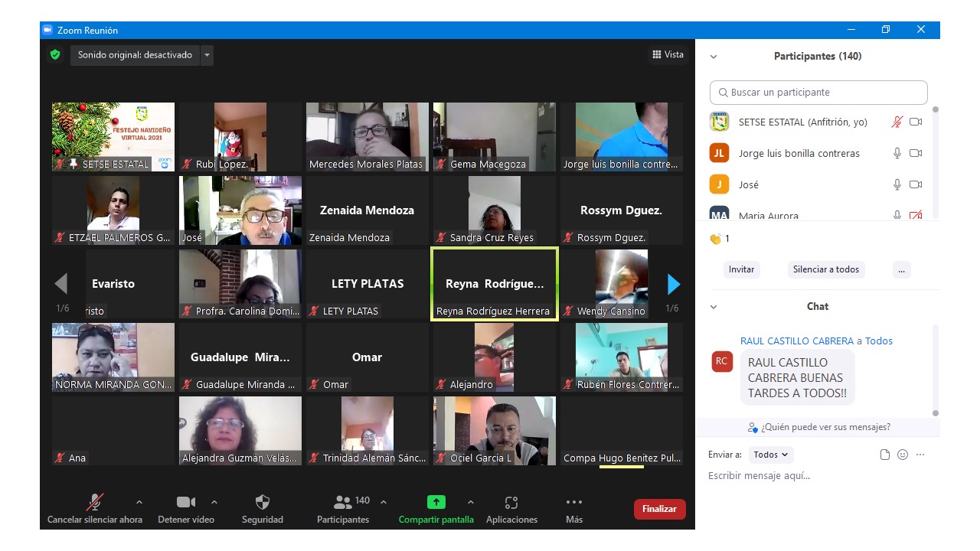Screen dimensions: 980x551
Task: Click the green encryption shield icon
Action: coord(55,55)
